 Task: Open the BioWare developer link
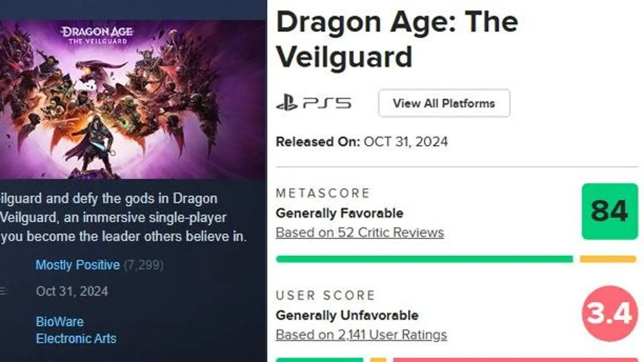[x=60, y=321]
